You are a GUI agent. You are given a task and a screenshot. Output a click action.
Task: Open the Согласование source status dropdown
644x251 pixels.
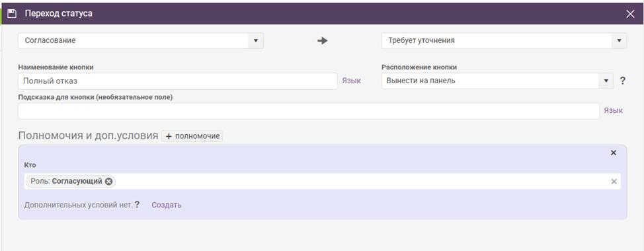tap(141, 40)
